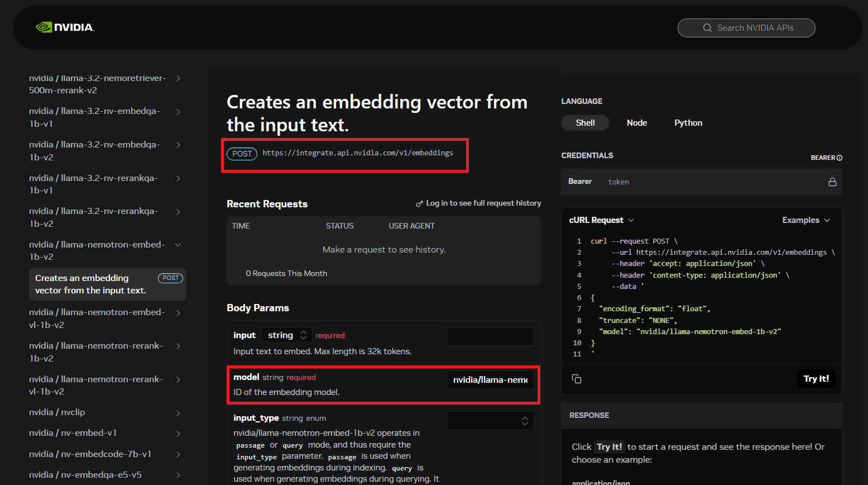The image size is (868, 485).
Task: Click the input text field
Action: pos(490,336)
